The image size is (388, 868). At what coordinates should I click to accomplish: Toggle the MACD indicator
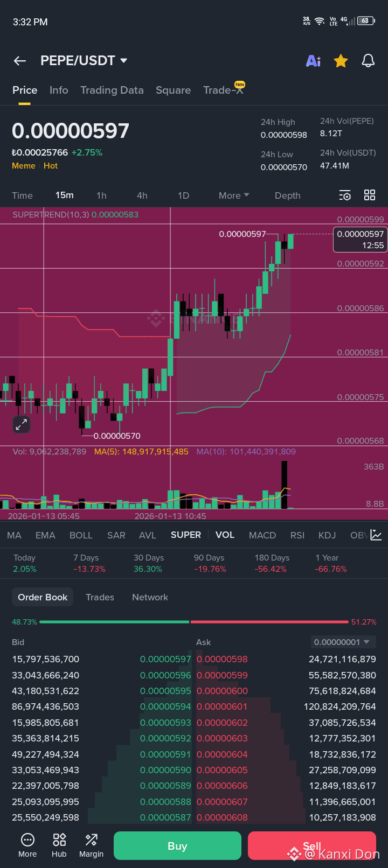pos(262,535)
